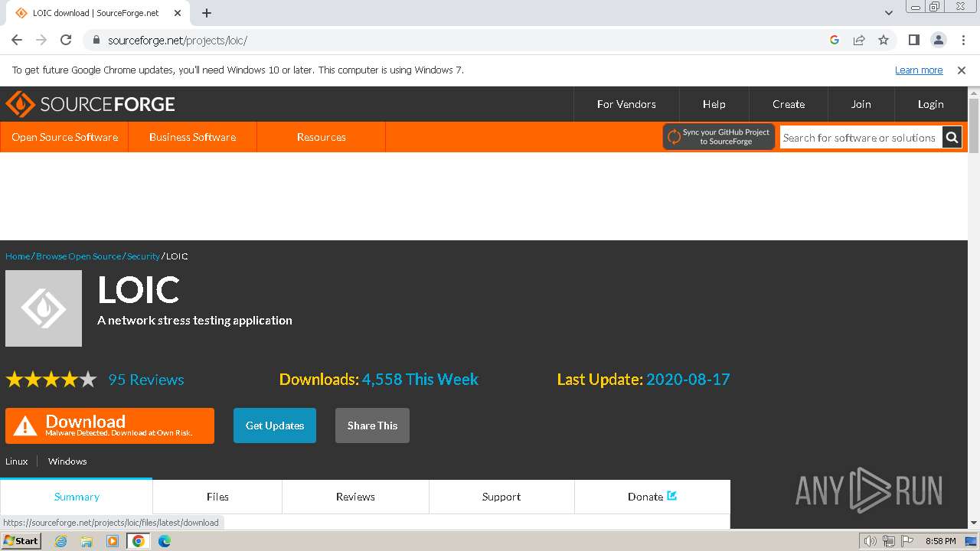Click the forward navigation arrow

41,40
